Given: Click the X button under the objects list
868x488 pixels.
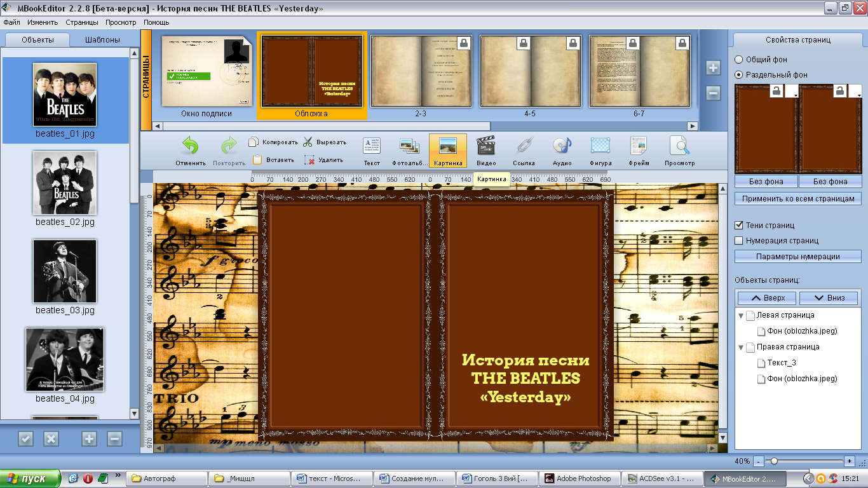Looking at the screenshot, I should point(51,438).
